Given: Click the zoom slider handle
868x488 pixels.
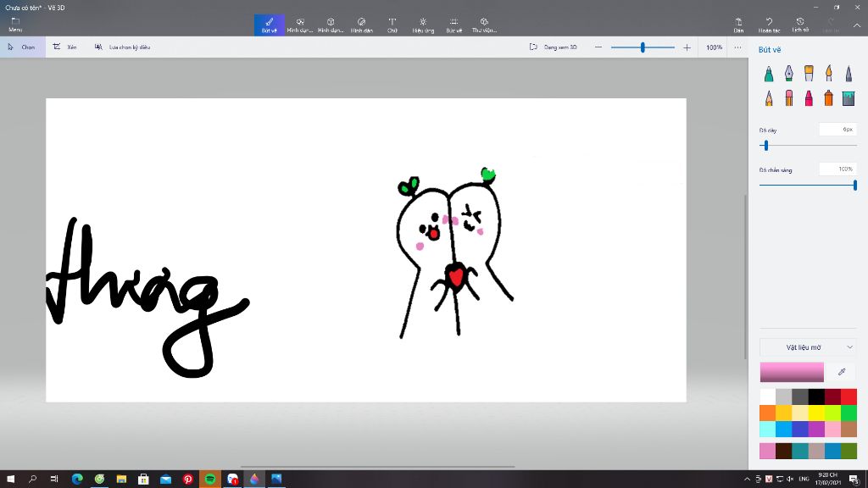Looking at the screenshot, I should point(643,47).
